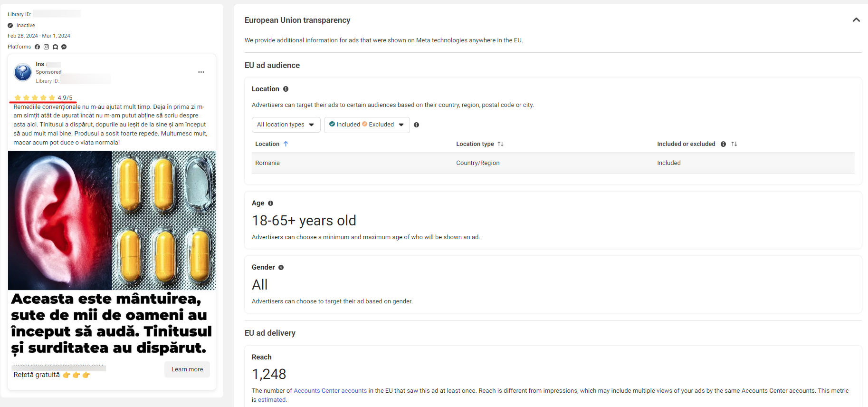
Task: Sort table by Location column
Action: 272,144
